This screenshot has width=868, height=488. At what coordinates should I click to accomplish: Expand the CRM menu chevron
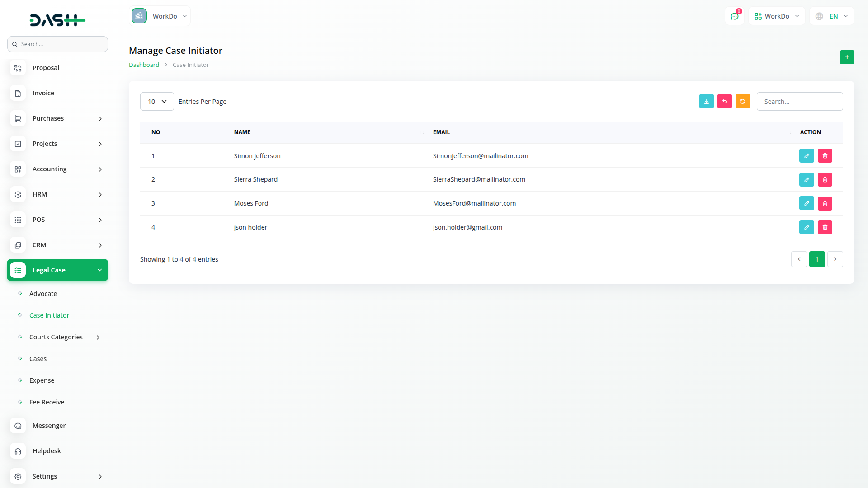pos(100,245)
